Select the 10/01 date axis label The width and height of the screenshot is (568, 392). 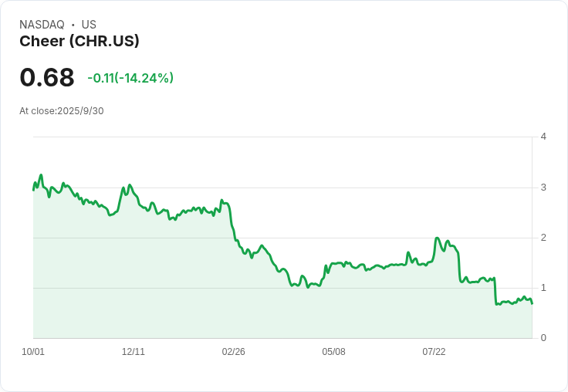33,352
